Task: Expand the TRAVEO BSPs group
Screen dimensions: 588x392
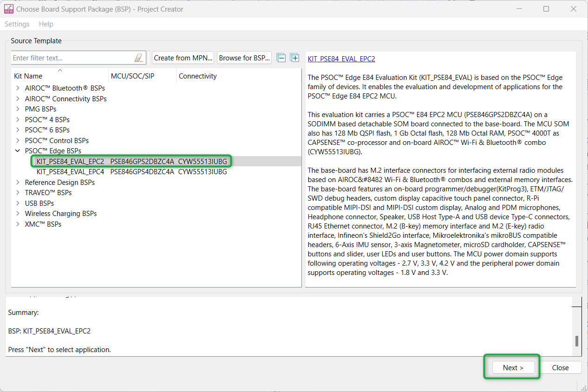Action: 18,193
